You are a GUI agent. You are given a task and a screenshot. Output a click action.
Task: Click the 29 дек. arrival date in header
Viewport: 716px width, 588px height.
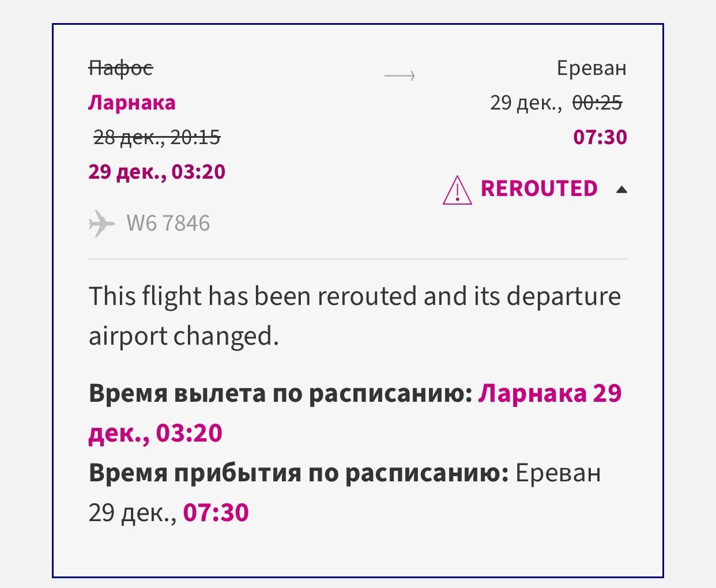525,103
